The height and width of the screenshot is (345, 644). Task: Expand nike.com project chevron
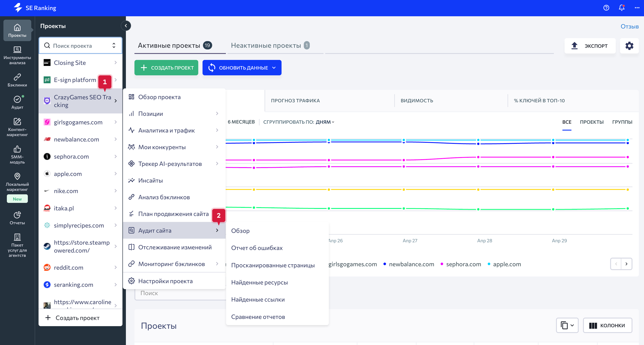tap(115, 191)
